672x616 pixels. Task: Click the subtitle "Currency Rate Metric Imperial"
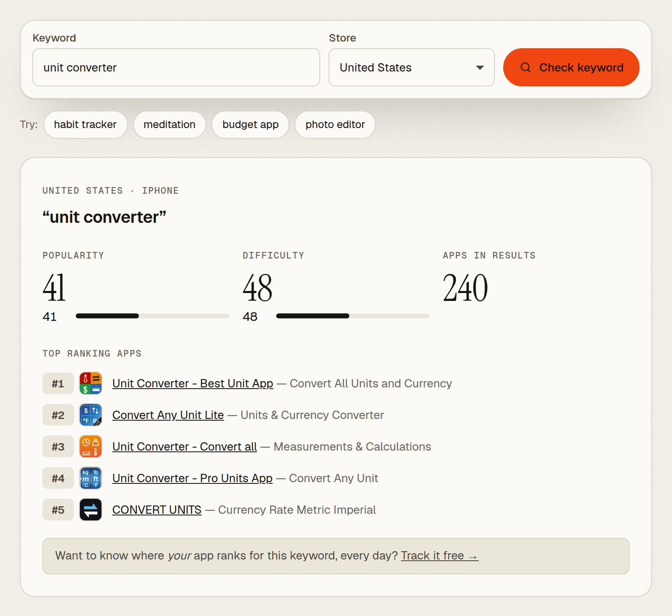click(x=297, y=510)
